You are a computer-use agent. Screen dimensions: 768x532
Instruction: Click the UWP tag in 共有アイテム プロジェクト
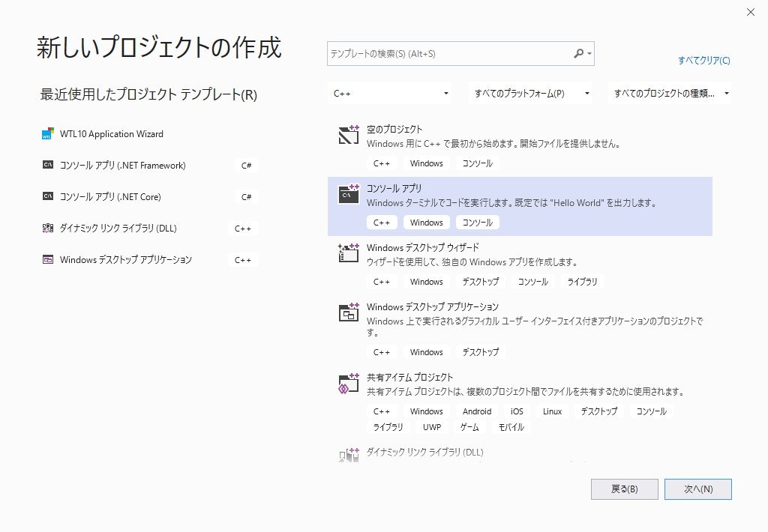(x=432, y=427)
